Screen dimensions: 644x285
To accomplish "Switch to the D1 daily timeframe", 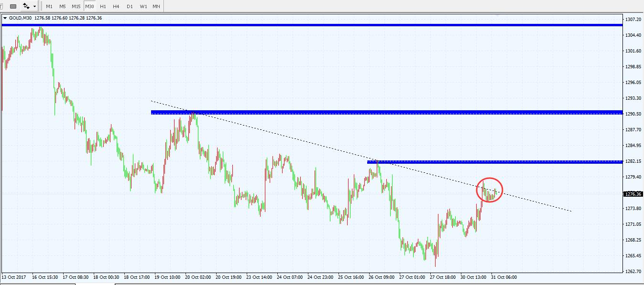I will (x=130, y=7).
